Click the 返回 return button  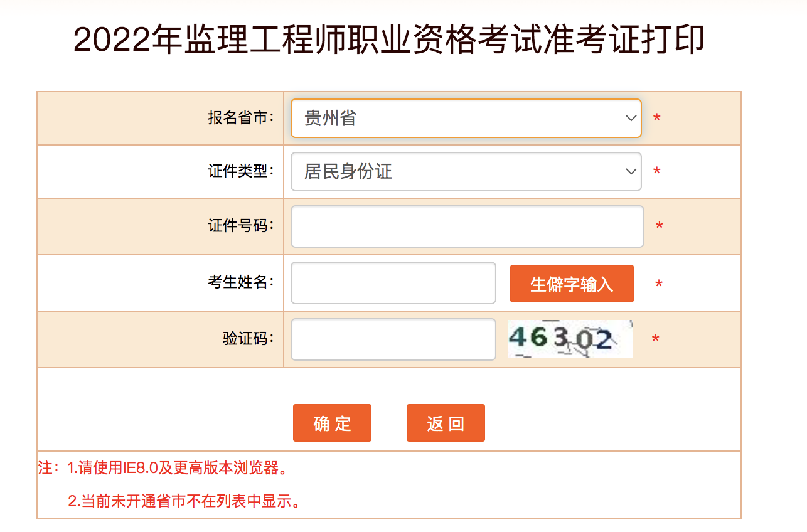pyautogui.click(x=446, y=422)
